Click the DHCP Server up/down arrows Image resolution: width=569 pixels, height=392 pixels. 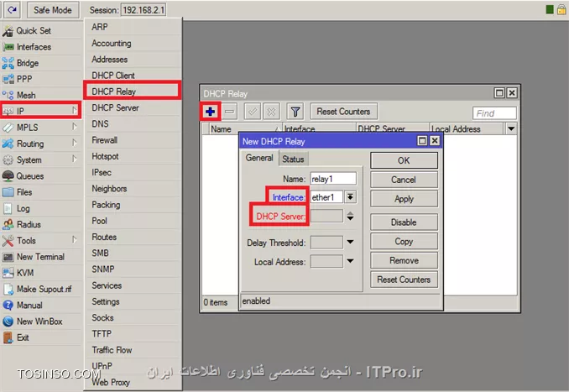(x=350, y=217)
